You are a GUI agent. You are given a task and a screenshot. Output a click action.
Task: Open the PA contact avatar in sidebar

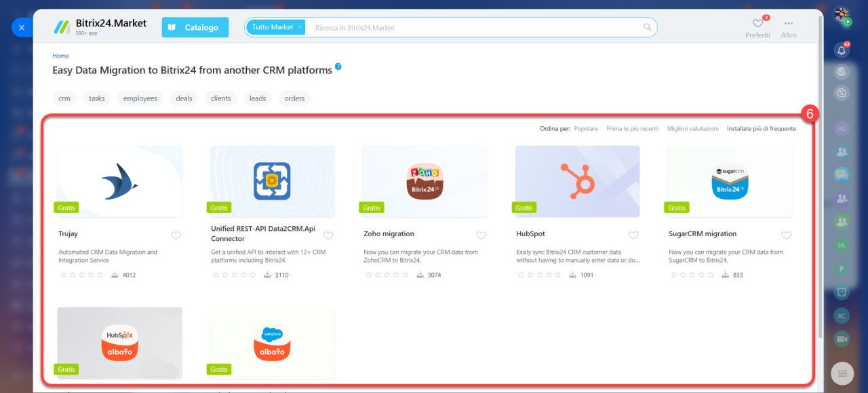[842, 245]
